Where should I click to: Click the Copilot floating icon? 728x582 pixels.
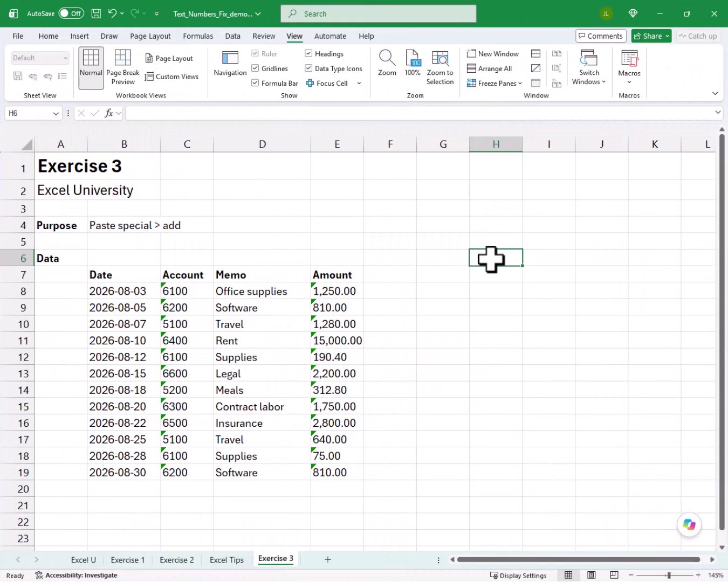689,524
